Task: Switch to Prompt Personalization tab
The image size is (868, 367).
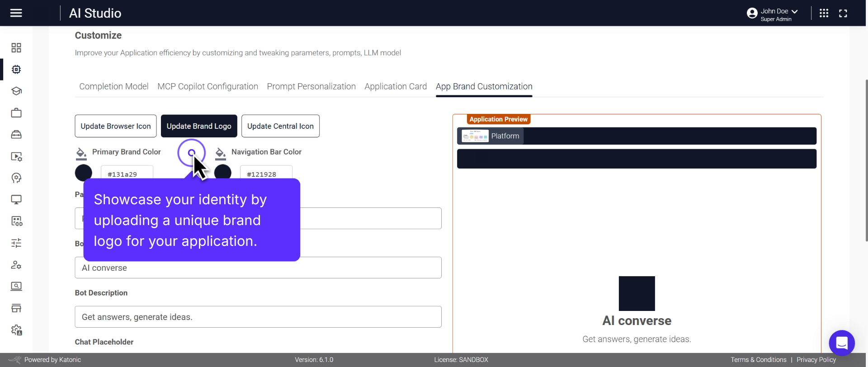Action: click(x=311, y=86)
